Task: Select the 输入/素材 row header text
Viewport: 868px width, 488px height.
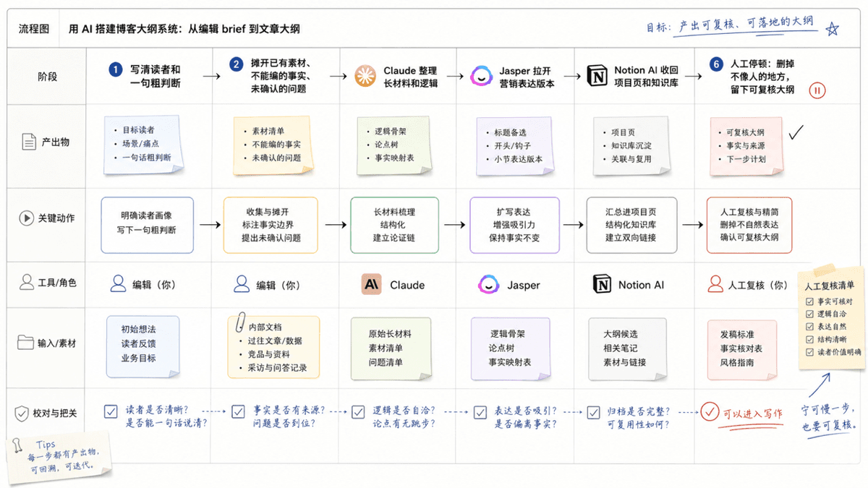Action: click(x=58, y=343)
